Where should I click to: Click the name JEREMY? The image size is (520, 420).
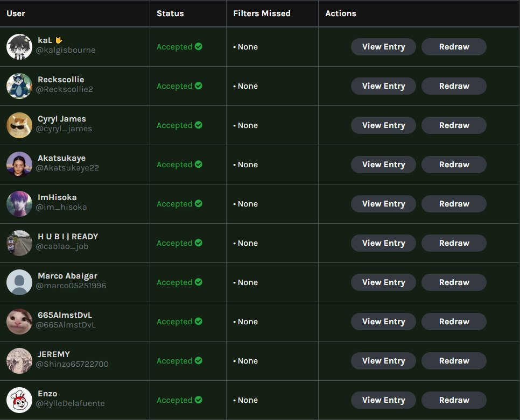pos(54,354)
